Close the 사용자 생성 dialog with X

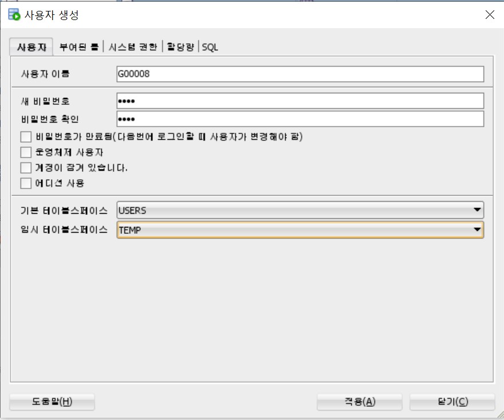point(490,15)
